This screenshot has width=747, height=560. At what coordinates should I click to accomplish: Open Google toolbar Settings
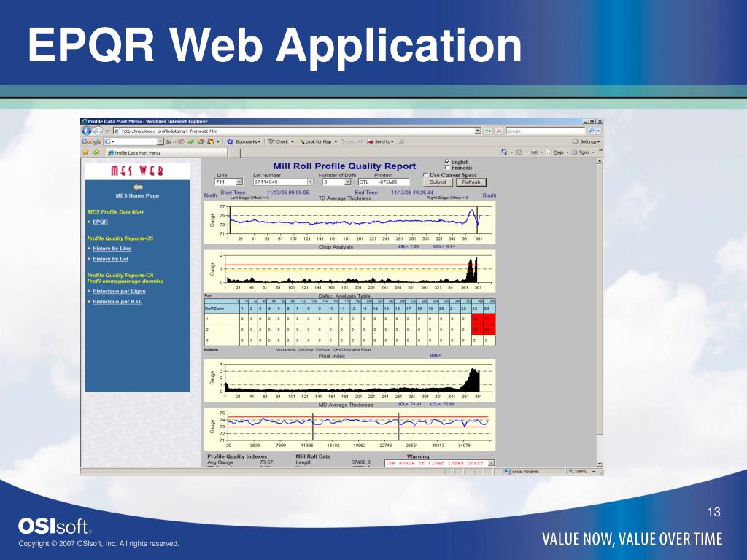[586, 141]
